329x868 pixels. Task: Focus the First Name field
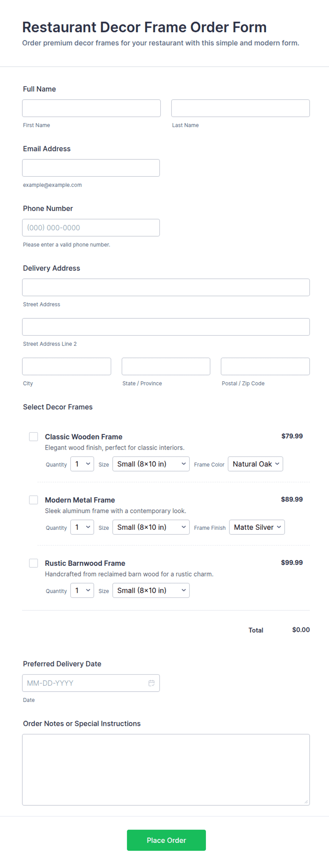(91, 108)
